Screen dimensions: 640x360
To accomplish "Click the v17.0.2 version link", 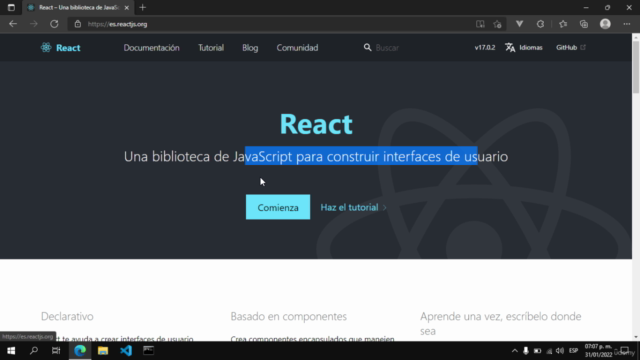I will click(x=484, y=47).
